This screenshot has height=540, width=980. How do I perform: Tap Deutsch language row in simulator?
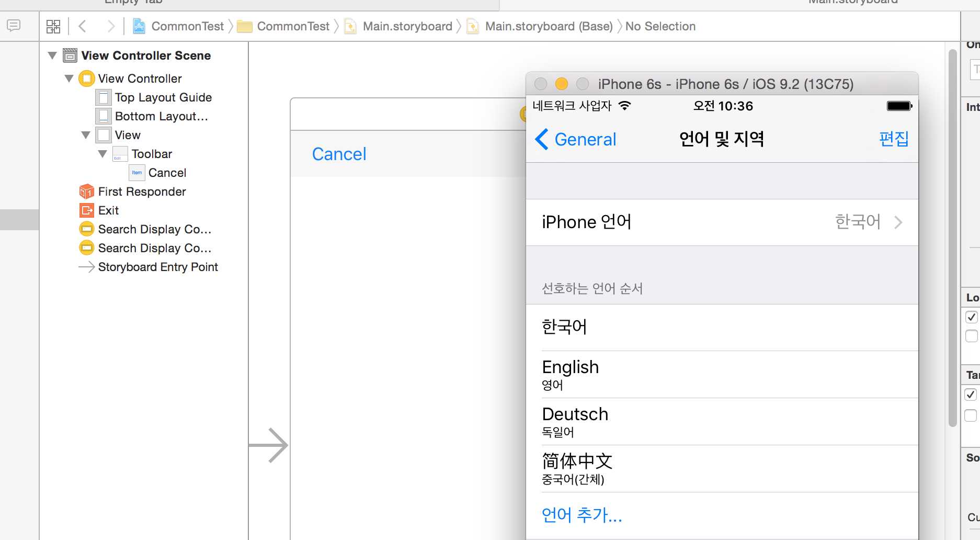[x=722, y=422]
